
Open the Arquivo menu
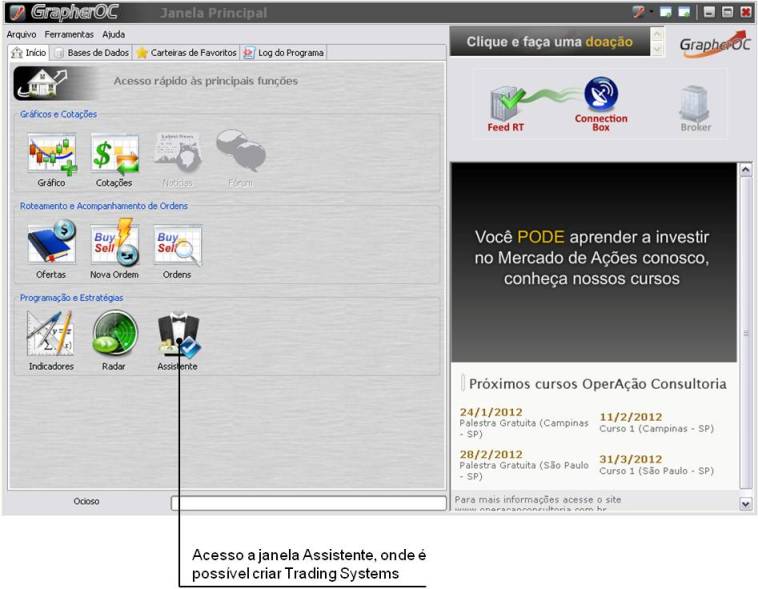coord(21,34)
